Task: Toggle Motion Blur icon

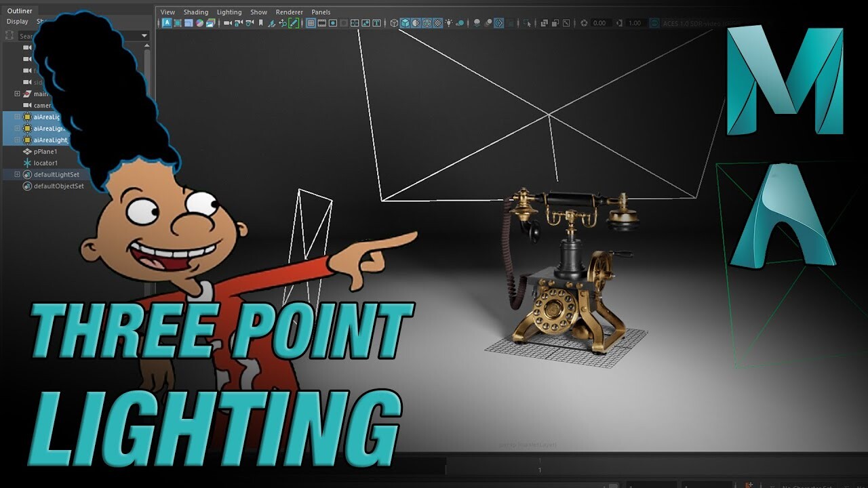Action: coord(489,23)
